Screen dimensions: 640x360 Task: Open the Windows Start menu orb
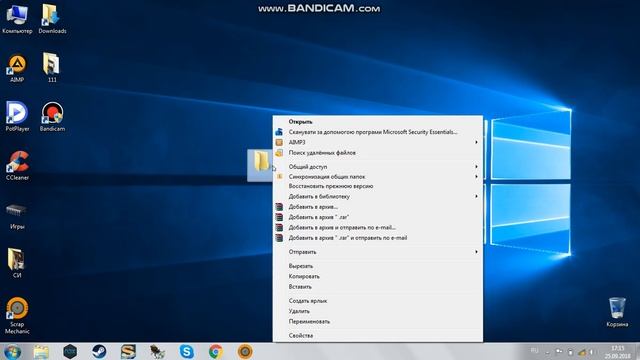12,351
